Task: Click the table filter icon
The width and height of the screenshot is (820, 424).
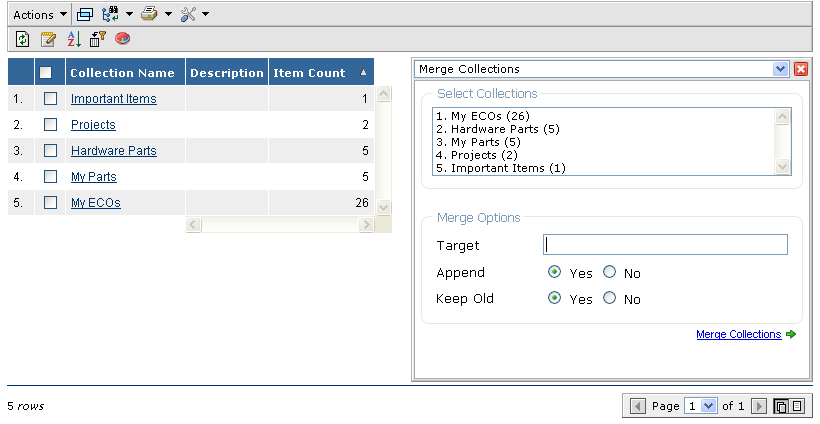Action: (x=98, y=40)
